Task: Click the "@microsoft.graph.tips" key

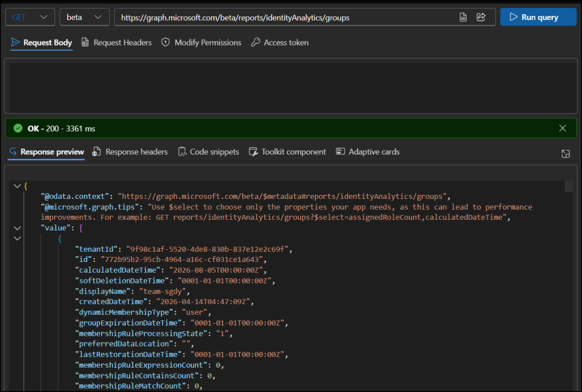Action: [89, 207]
